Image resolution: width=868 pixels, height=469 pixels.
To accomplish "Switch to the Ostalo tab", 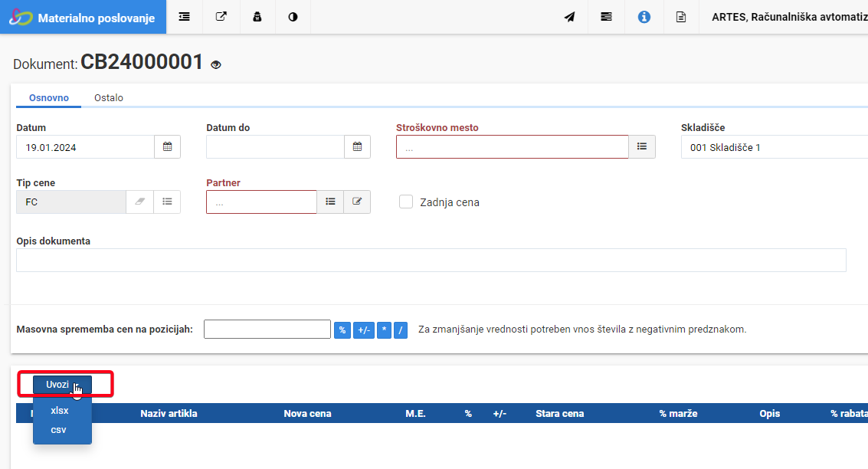I will point(109,97).
